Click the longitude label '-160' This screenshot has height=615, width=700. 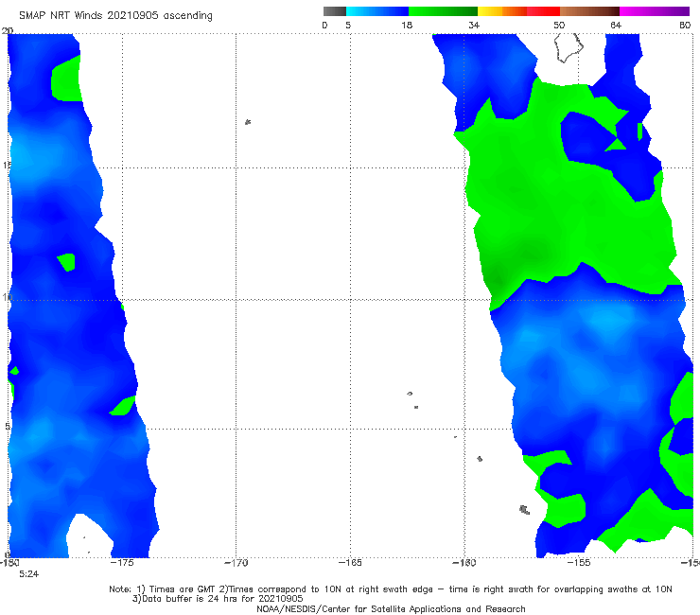464,563
